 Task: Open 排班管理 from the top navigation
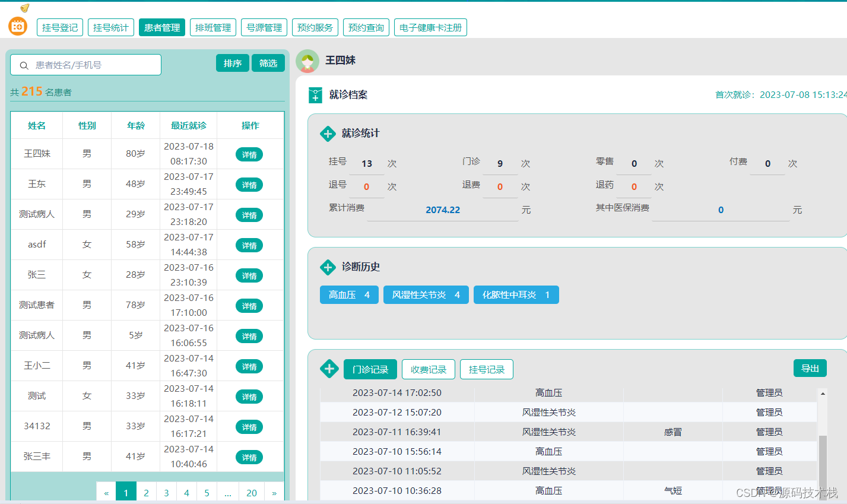(x=212, y=27)
